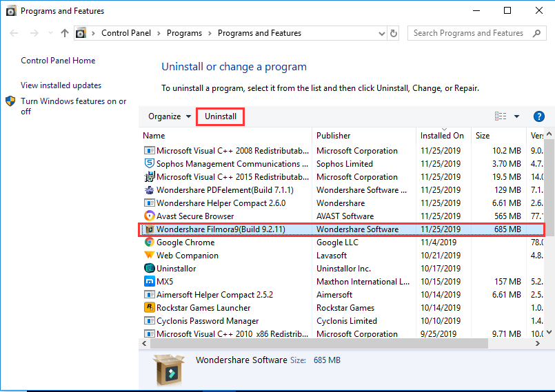This screenshot has width=555, height=392.
Task: Open the Organize dropdown menu
Action: coord(170,116)
